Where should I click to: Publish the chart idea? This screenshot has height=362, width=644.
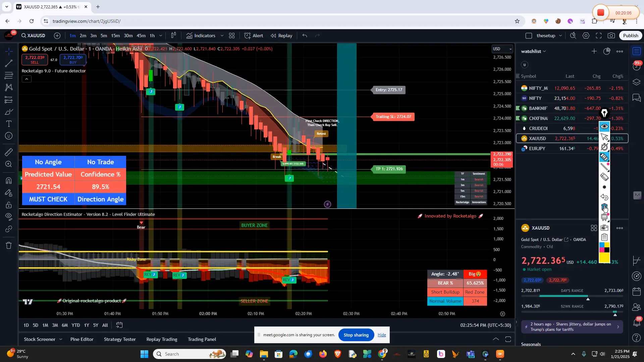click(631, 36)
